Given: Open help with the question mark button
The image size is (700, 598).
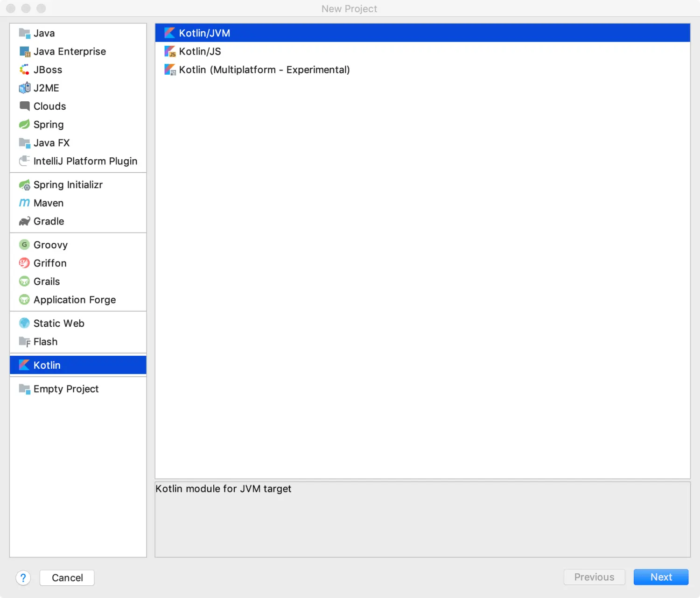Looking at the screenshot, I should tap(23, 577).
